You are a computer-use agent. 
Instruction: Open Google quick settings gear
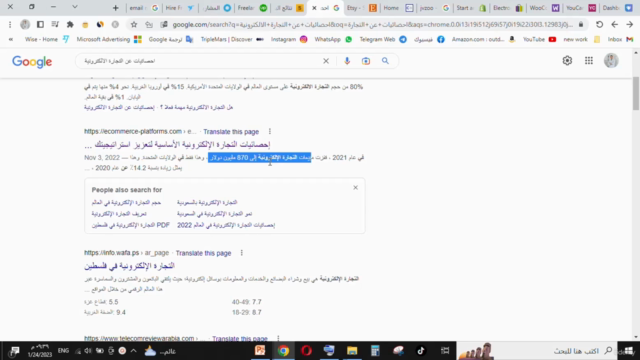(x=567, y=60)
